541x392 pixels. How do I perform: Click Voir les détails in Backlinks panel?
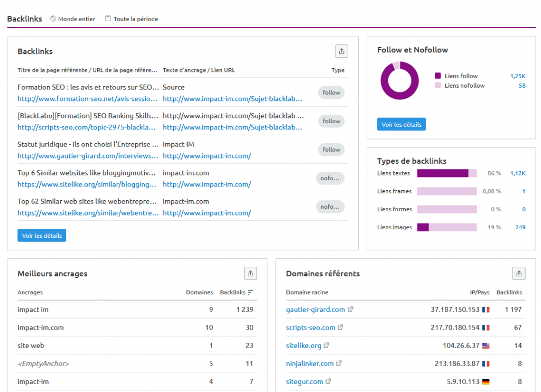[42, 236]
